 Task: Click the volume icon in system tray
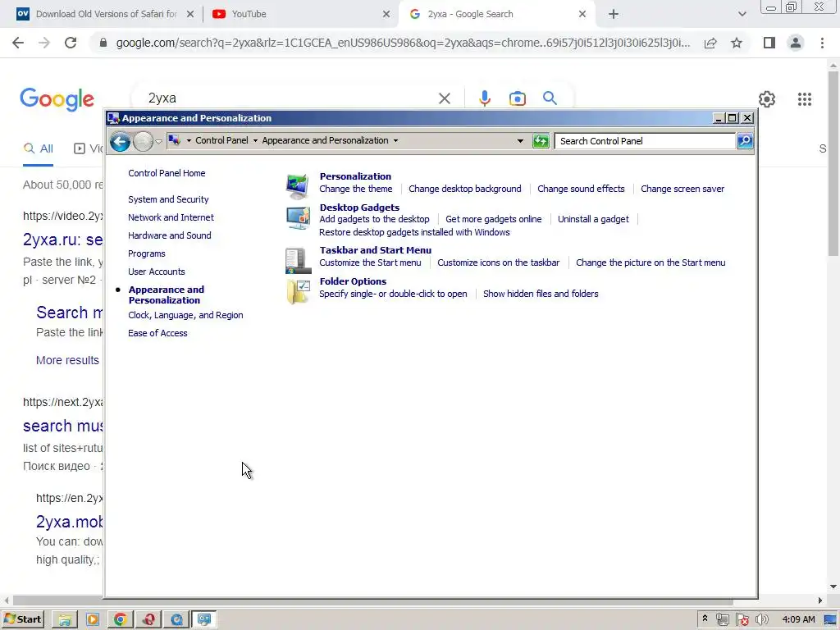762,619
